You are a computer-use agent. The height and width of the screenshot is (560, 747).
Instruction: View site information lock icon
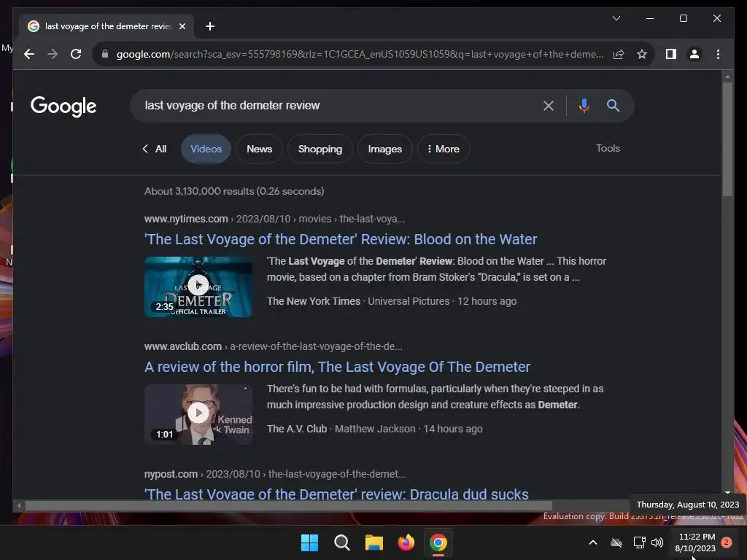coord(105,54)
